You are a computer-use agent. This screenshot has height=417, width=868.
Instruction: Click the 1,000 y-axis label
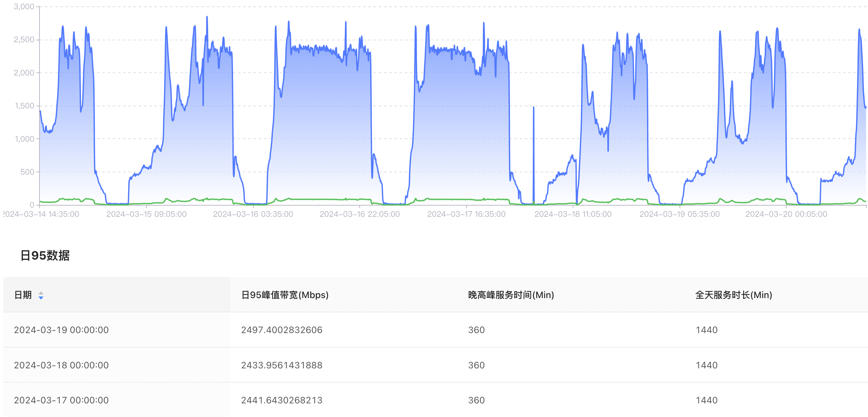(24, 139)
